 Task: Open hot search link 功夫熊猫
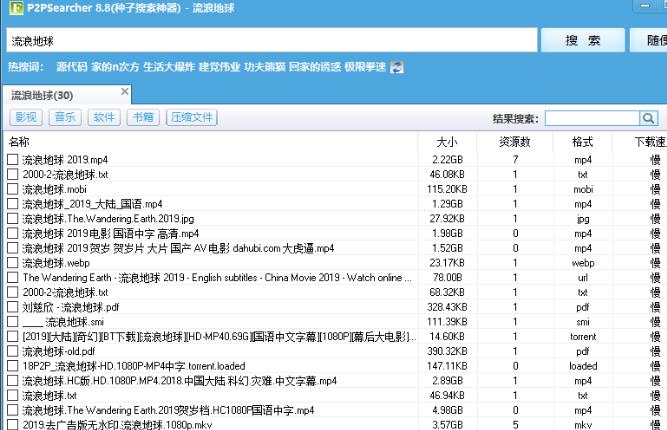pos(265,67)
